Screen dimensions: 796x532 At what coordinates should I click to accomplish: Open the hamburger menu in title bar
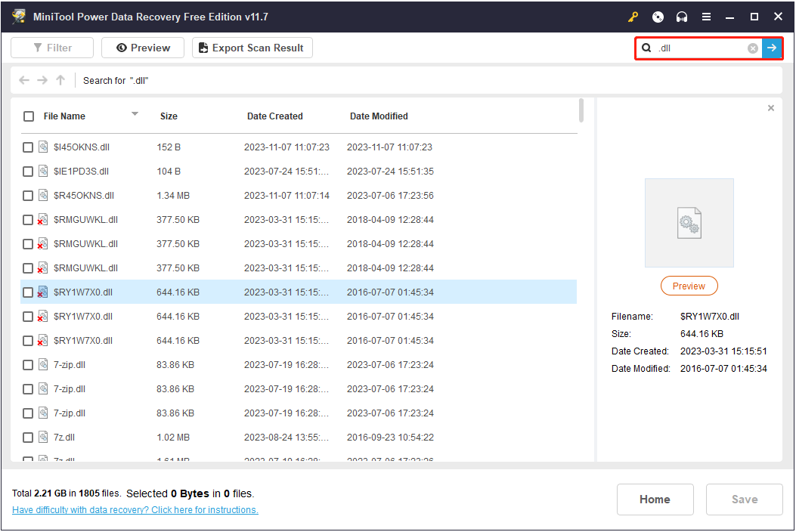point(705,16)
